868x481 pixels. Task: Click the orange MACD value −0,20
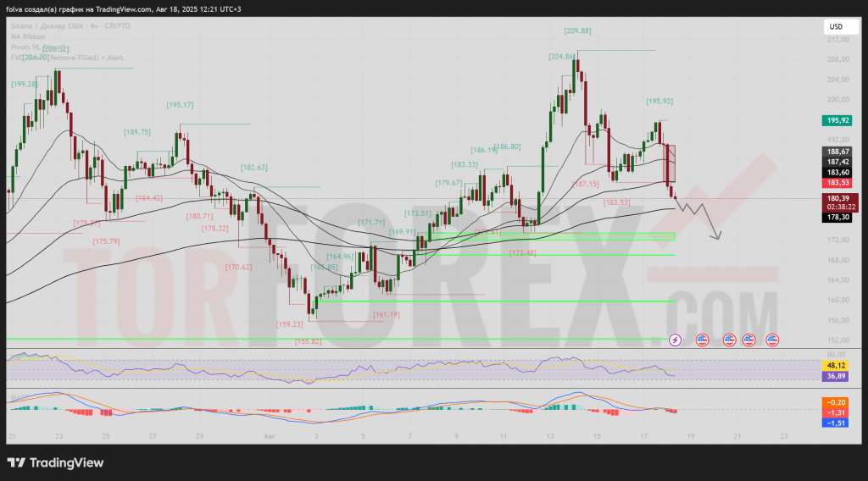[x=835, y=402]
